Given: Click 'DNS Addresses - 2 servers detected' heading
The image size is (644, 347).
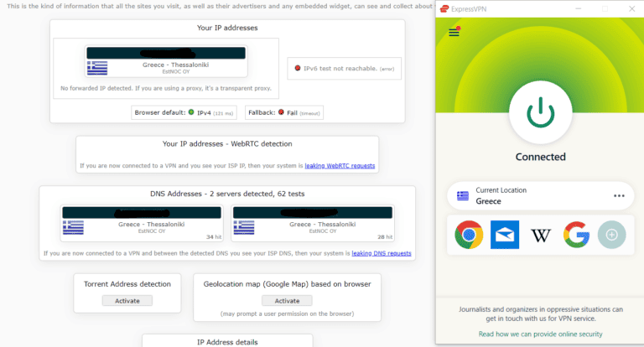Looking at the screenshot, I should point(227,194).
